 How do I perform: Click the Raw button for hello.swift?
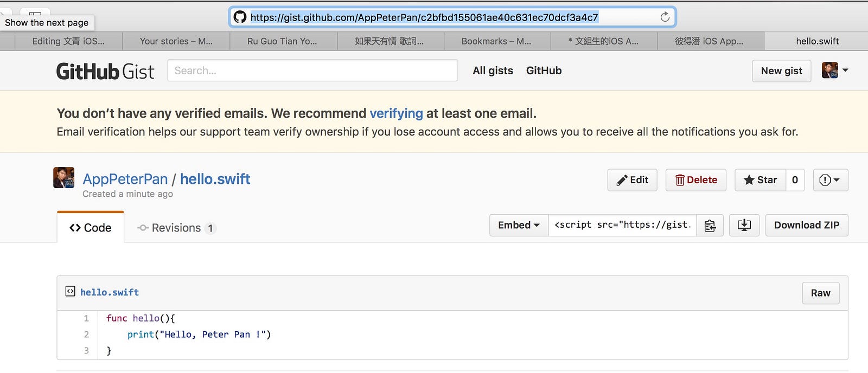[x=820, y=293]
